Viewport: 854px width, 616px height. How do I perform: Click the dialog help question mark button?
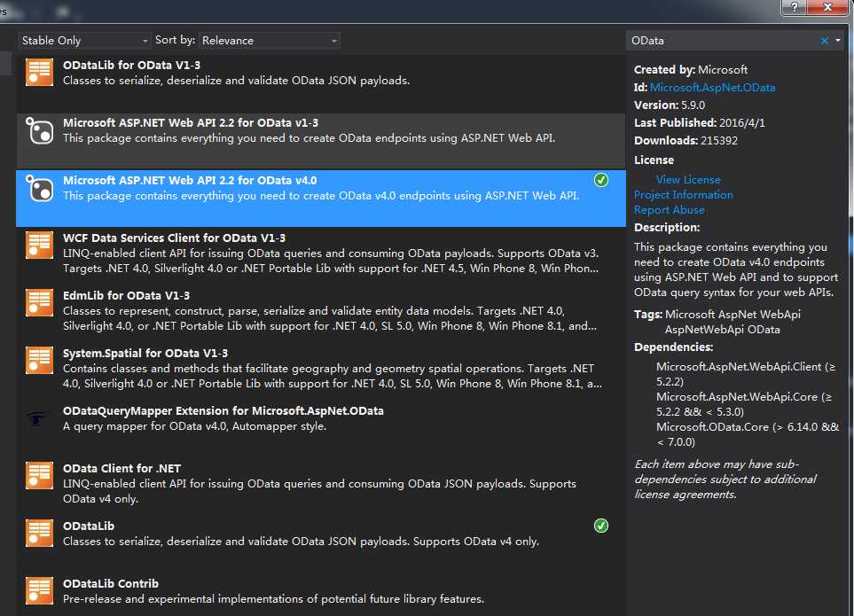tap(795, 7)
